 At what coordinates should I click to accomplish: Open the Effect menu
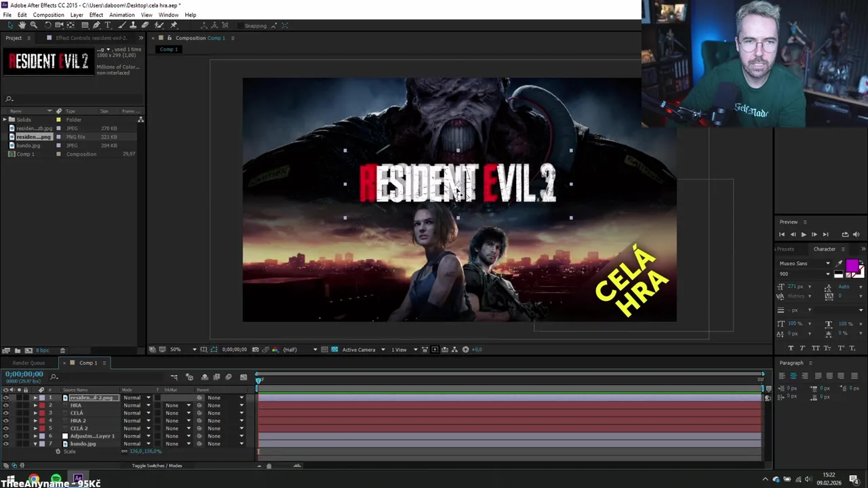(x=96, y=15)
